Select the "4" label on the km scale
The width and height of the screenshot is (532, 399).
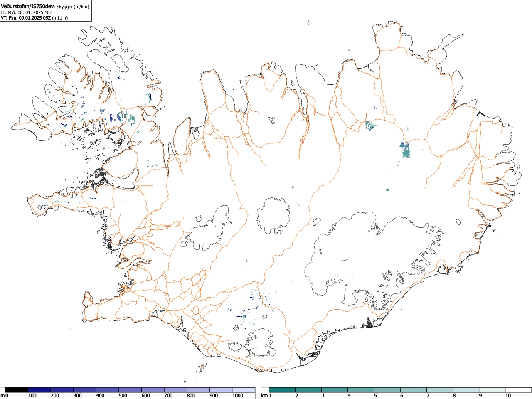(349, 396)
